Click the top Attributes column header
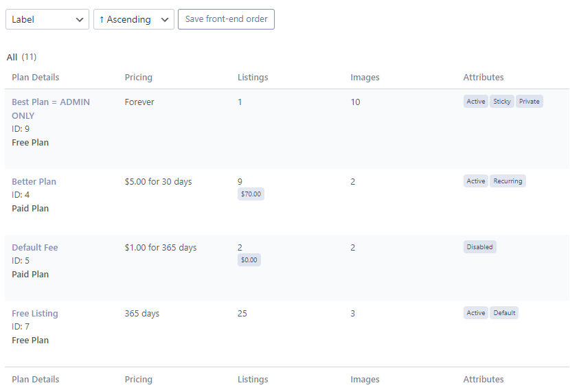Viewport: 570px width, 392px height. (x=483, y=78)
